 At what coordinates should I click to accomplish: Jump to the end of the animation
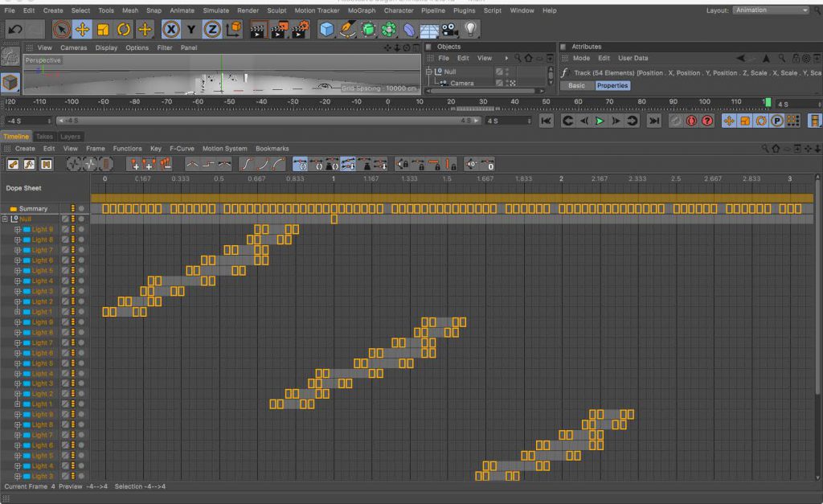point(654,121)
